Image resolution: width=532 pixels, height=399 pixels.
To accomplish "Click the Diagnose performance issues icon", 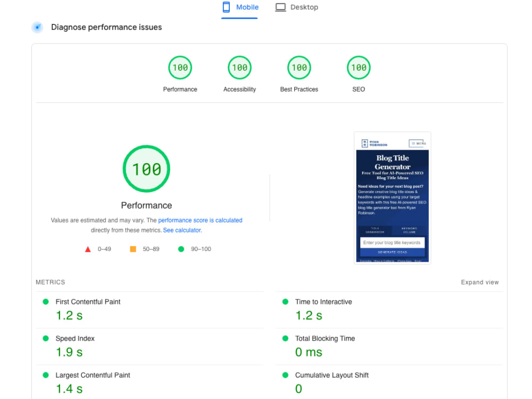I will coord(37,27).
